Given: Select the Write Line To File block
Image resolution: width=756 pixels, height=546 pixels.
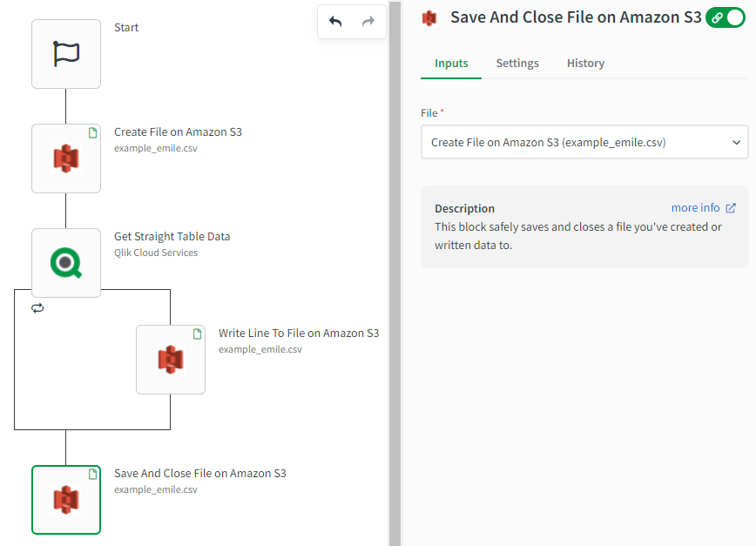Looking at the screenshot, I should click(171, 359).
